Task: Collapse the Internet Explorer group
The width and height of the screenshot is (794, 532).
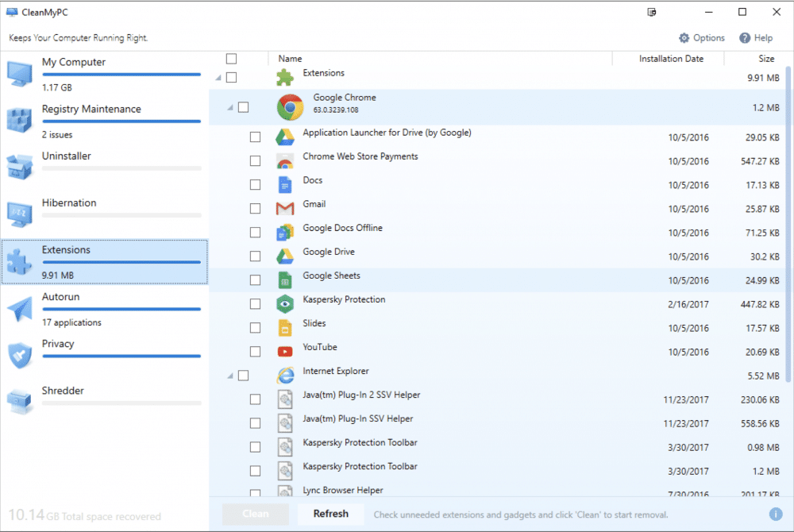Action: point(230,374)
